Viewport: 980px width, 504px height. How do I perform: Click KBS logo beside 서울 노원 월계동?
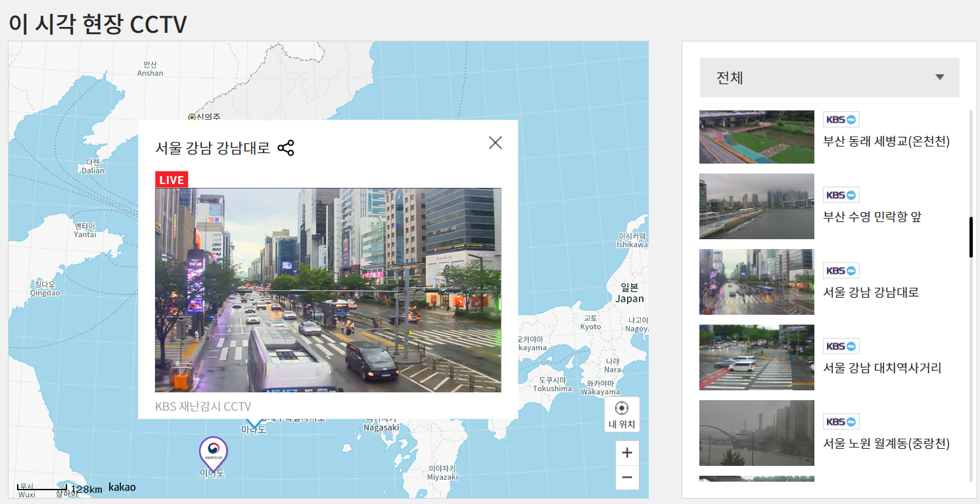coord(841,422)
